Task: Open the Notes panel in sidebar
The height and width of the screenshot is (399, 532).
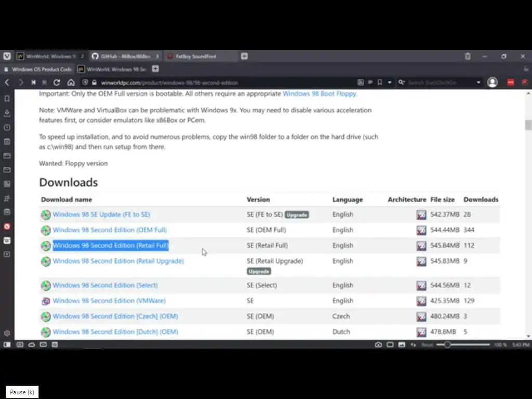Action: point(7,141)
